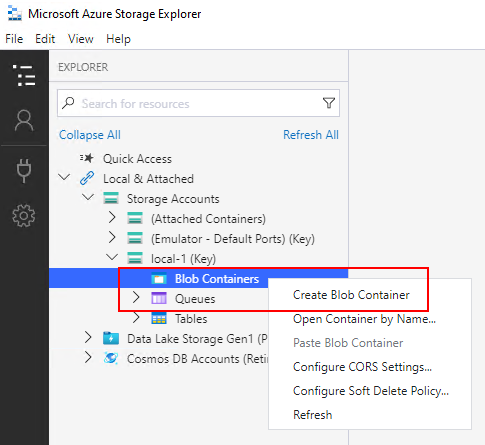Click the Collapse All link

90,135
